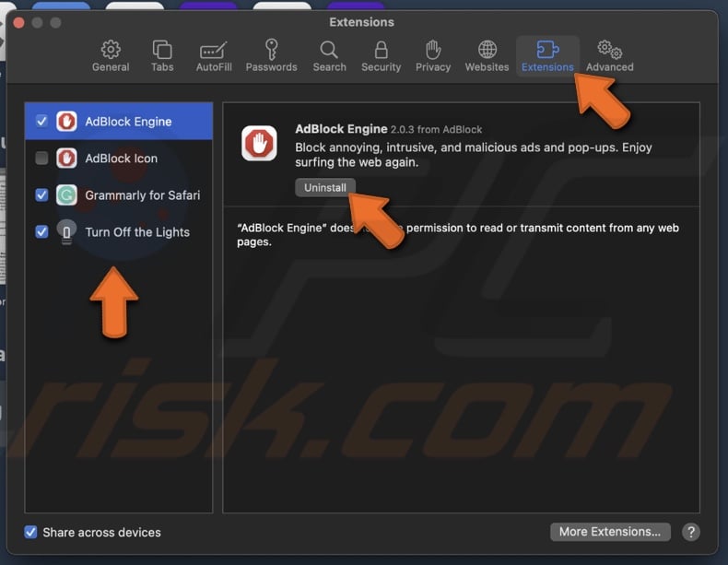Select the Extensions puzzle tab

click(x=547, y=55)
